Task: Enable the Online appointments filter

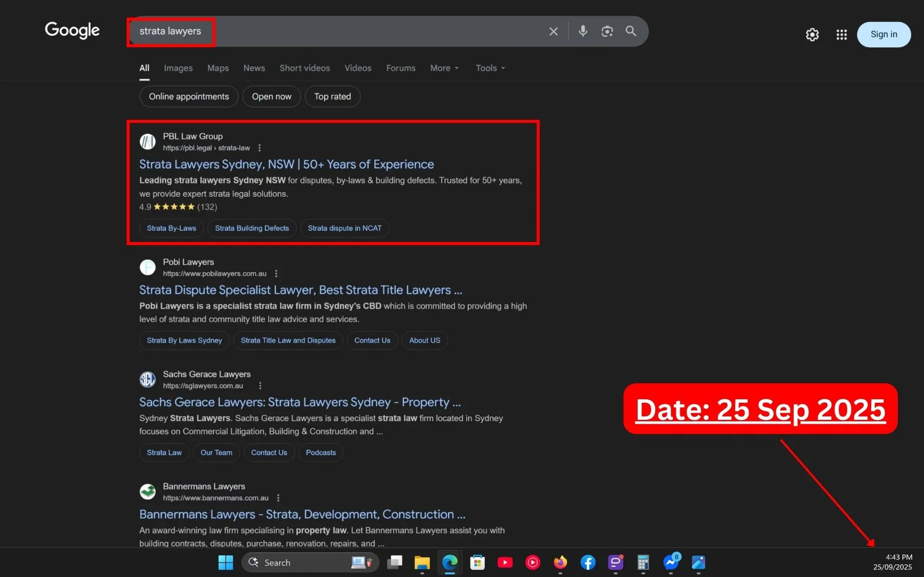Action: (x=188, y=96)
